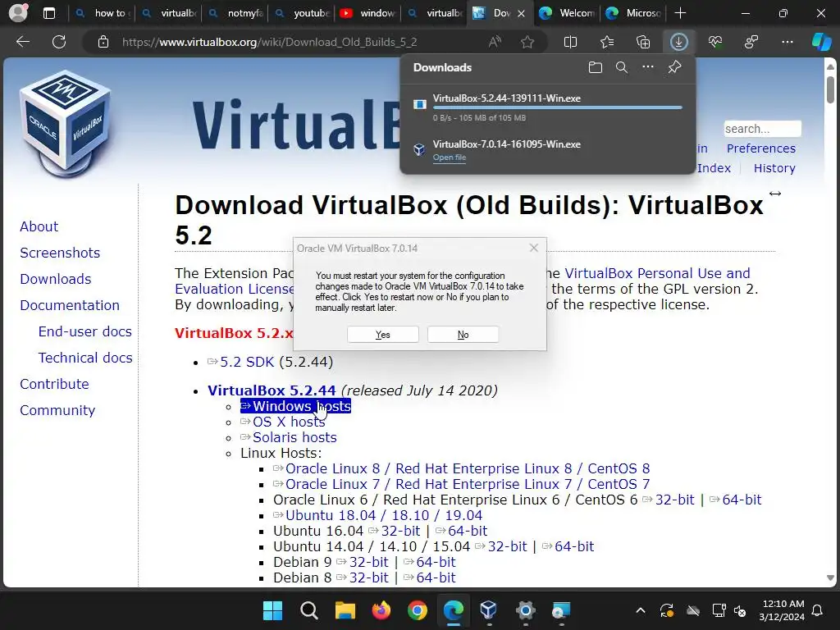Open VirtualBox cube icon in taskbar

489,610
